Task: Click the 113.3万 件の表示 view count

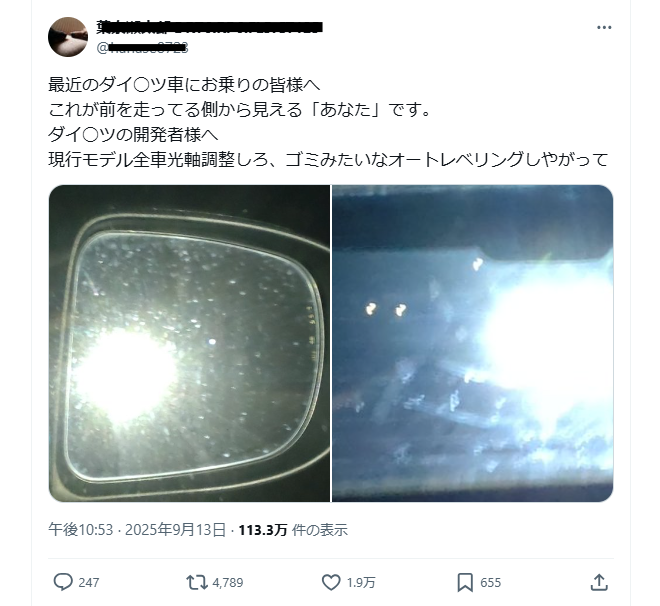Action: click(x=293, y=529)
